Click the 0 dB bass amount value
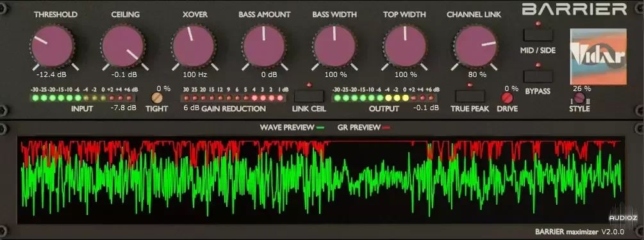Viewport: 644px width, 240px height. (x=269, y=75)
